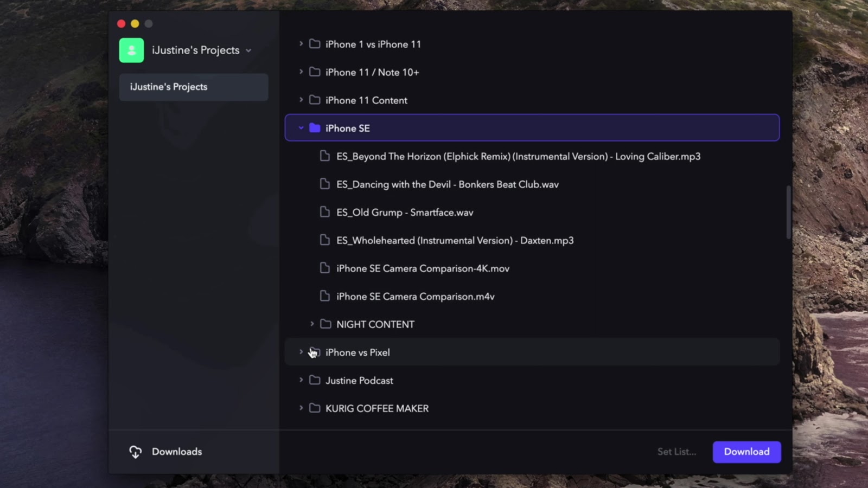Click the iPhone 11 / Note 10+ folder icon
The width and height of the screenshot is (868, 488).
pyautogui.click(x=315, y=72)
